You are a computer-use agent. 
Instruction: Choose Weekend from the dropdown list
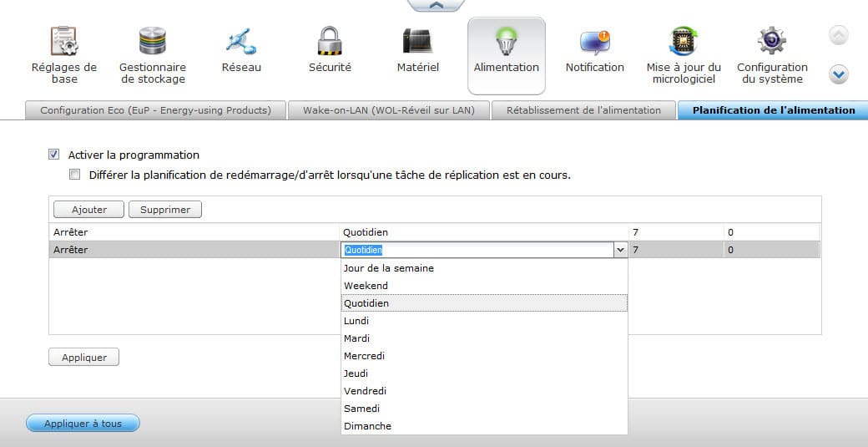pos(484,286)
